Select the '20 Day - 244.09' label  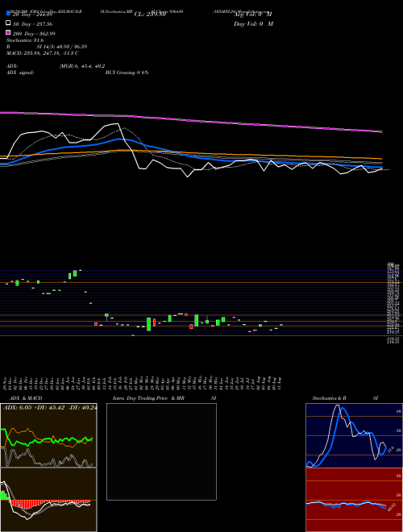point(32,15)
